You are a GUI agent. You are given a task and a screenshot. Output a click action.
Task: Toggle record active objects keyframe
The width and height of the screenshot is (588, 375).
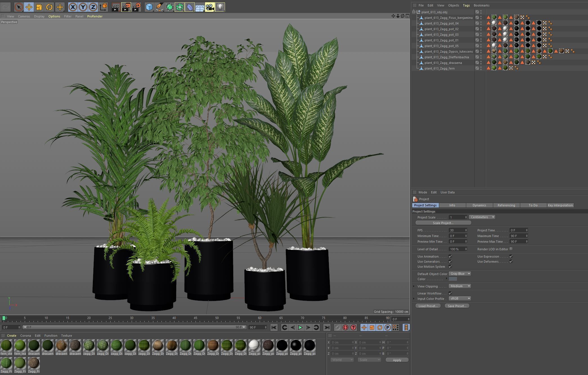pyautogui.click(x=337, y=327)
